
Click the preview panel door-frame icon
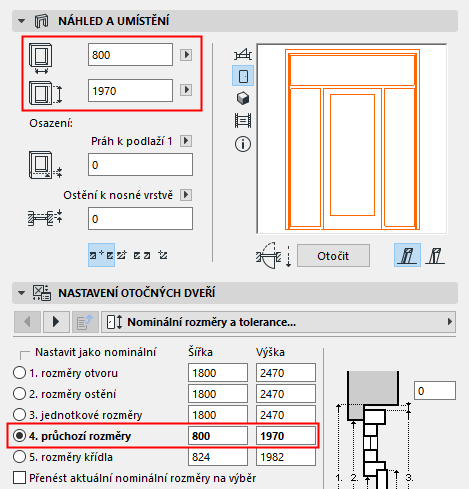[41, 21]
